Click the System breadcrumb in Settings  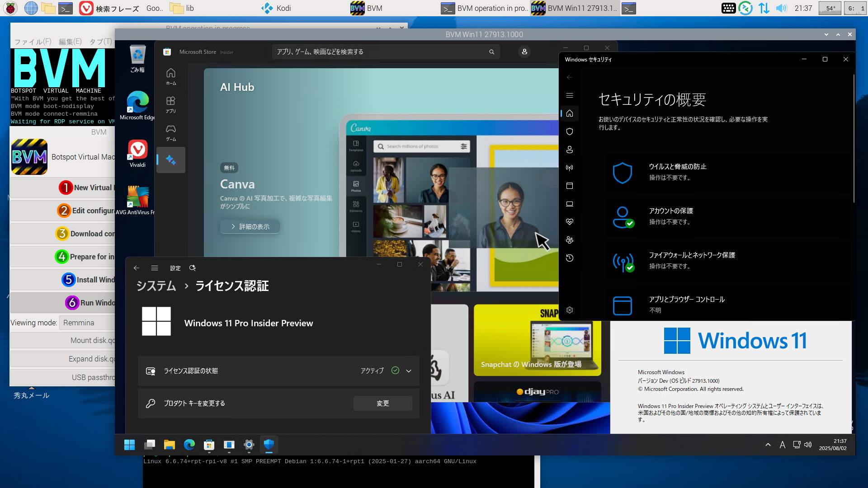(x=156, y=286)
